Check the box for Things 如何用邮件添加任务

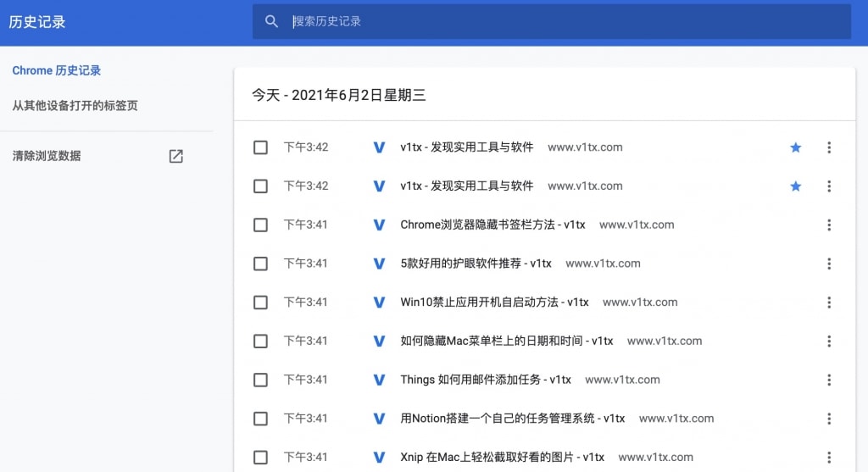tap(260, 380)
